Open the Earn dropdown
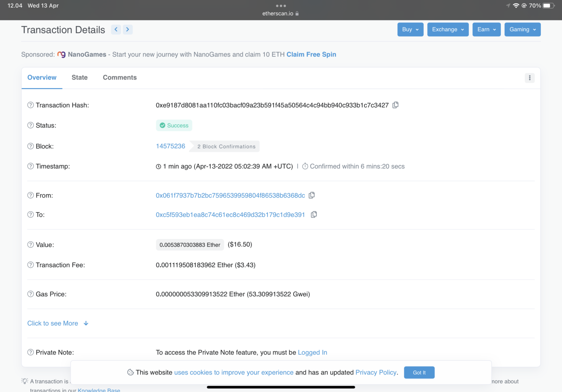This screenshot has height=392, width=562. [x=486, y=29]
